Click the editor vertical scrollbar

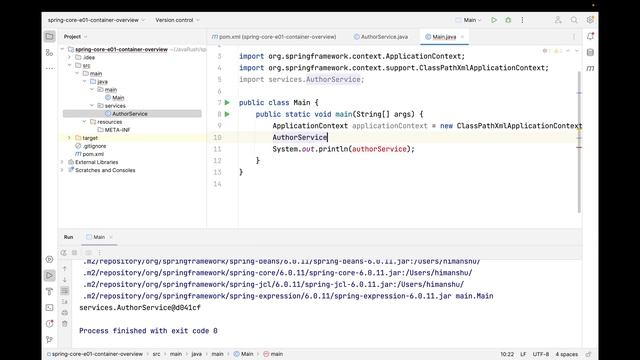579,142
